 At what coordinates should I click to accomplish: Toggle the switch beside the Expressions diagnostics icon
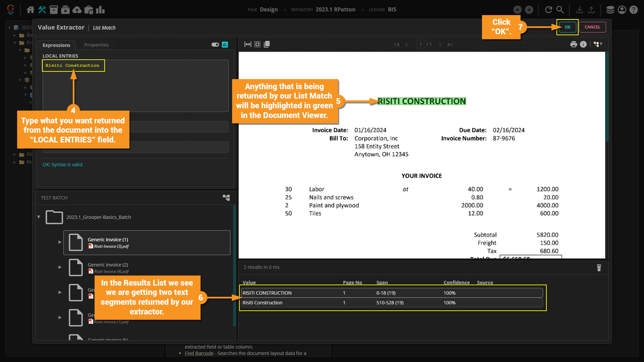[x=215, y=45]
